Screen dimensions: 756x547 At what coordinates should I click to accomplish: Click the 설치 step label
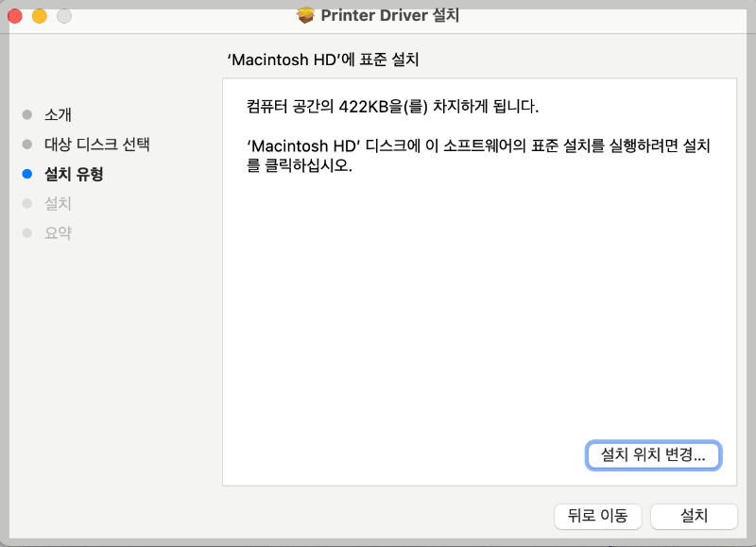coord(54,203)
